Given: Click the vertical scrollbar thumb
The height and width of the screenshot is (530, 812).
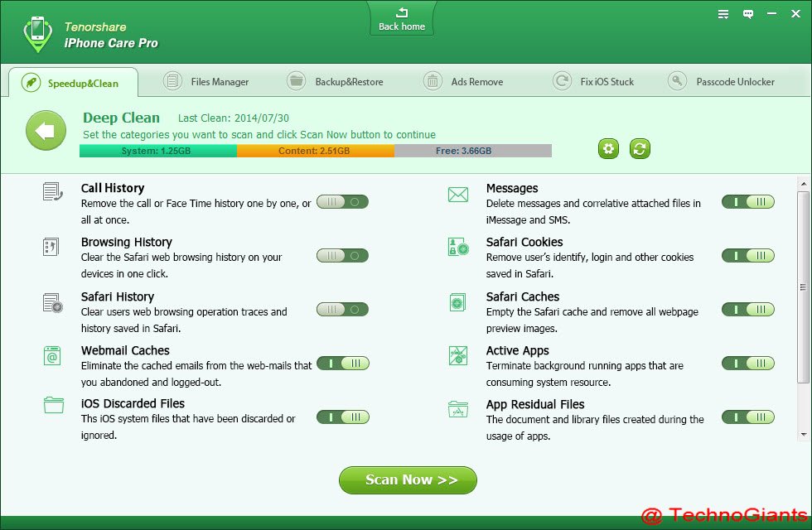Looking at the screenshot, I should click(x=803, y=287).
